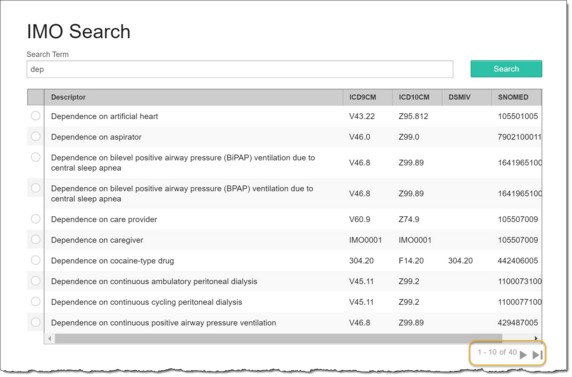Click 'Dependence on aspirator' descriptor
Image resolution: width=572 pixels, height=377 pixels.
point(96,137)
